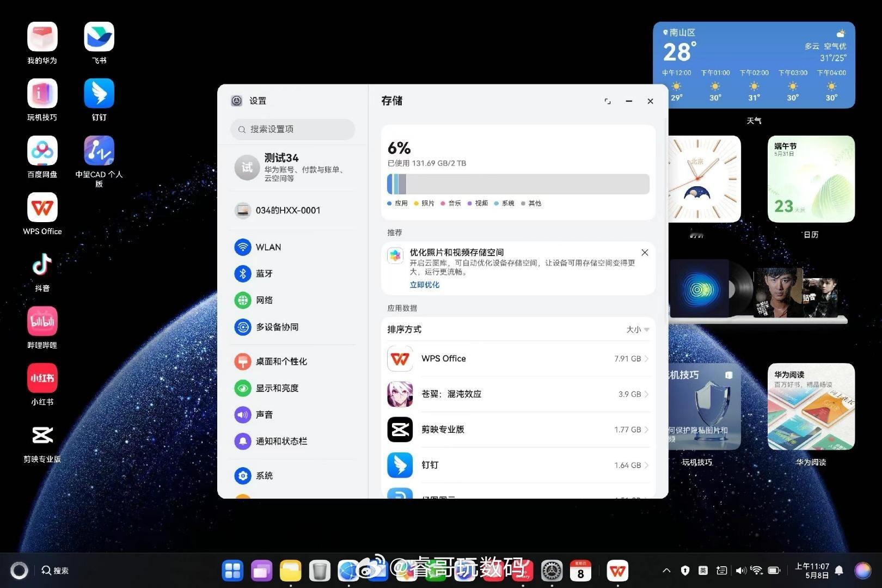
Task: Click the 搜索设置项 search field
Action: [293, 129]
